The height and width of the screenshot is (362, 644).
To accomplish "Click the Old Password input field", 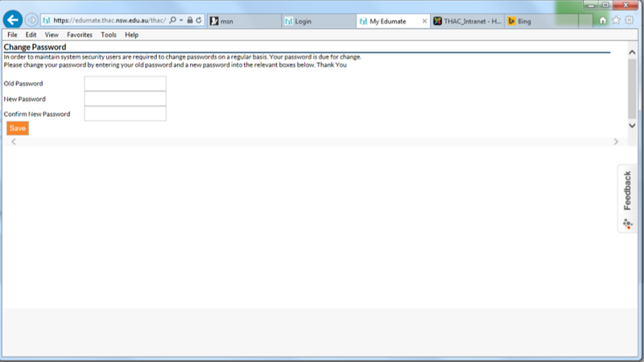I will (x=126, y=84).
